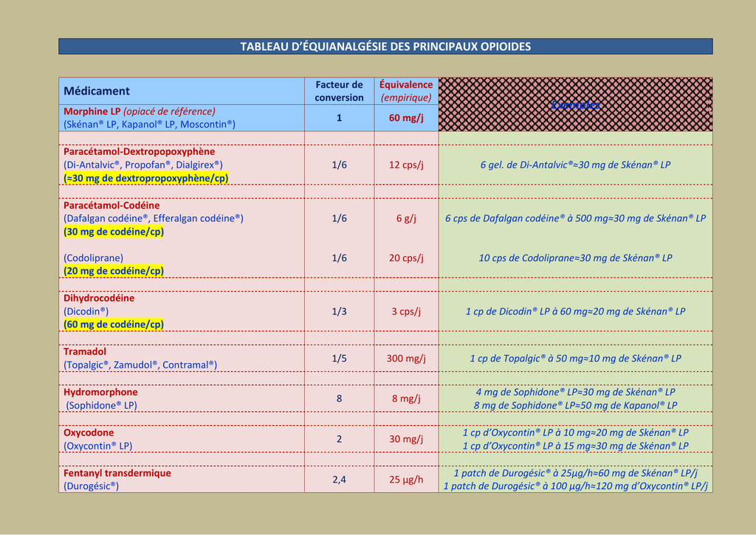The height and width of the screenshot is (535, 756).
Task: Select the "(Codoliprane)" brand name
Action: pyautogui.click(x=94, y=258)
